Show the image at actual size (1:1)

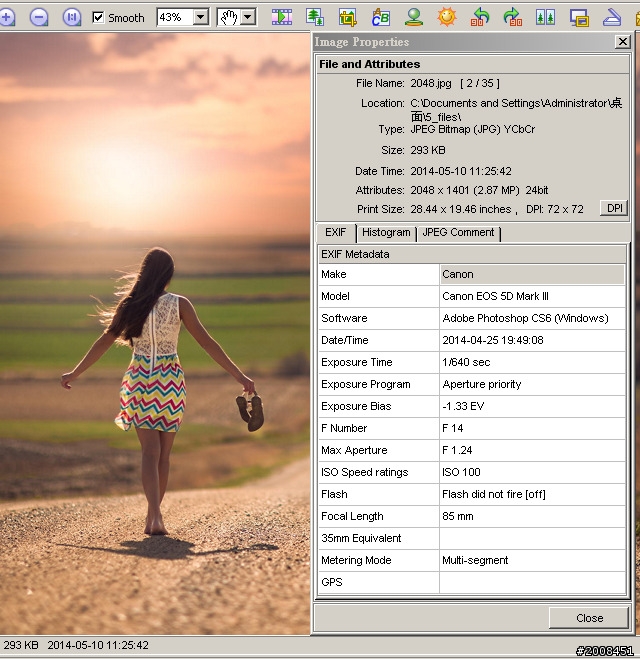[72, 17]
